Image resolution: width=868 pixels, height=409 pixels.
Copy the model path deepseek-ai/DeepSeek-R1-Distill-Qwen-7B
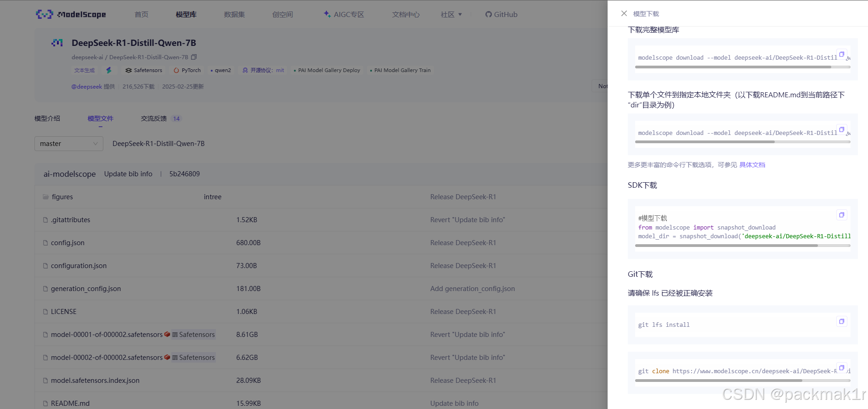click(x=194, y=57)
